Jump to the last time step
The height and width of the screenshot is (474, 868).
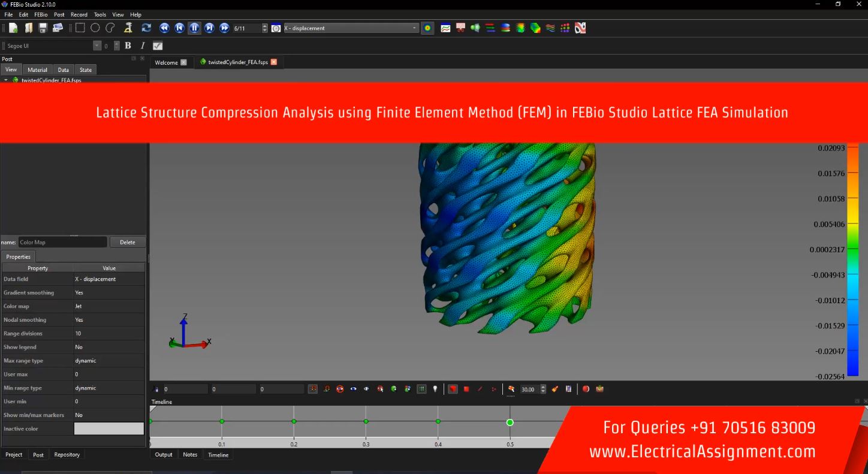(224, 28)
